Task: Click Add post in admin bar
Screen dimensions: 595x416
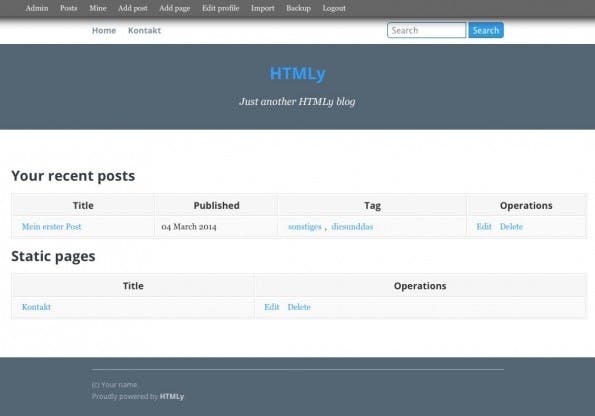Action: tap(132, 8)
